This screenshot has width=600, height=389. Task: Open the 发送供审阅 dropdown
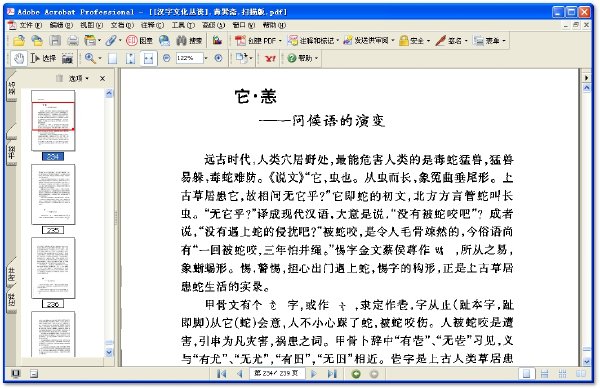(393, 40)
